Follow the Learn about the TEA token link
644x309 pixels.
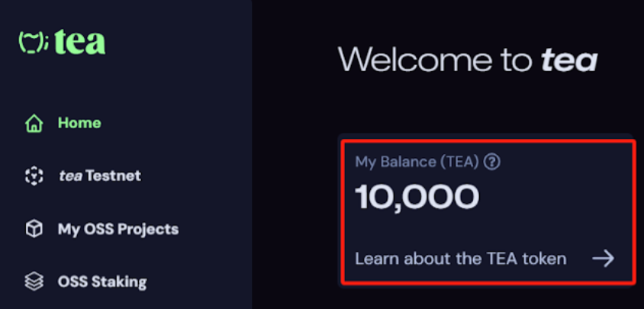coord(461,259)
